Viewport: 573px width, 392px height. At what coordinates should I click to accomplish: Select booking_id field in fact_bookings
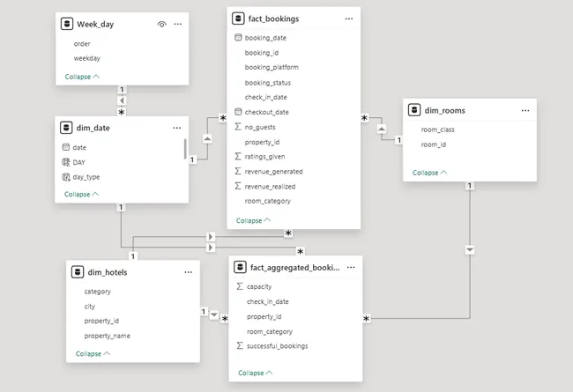(262, 53)
